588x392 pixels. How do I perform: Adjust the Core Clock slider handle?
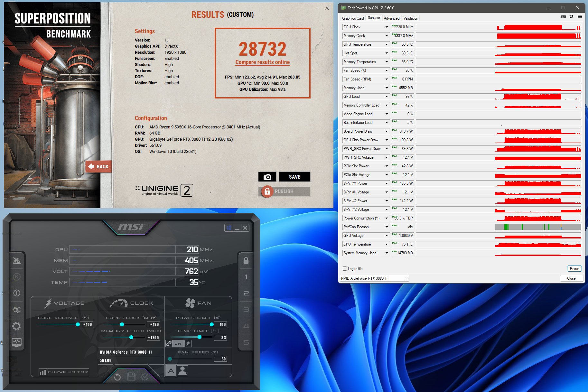click(x=122, y=324)
